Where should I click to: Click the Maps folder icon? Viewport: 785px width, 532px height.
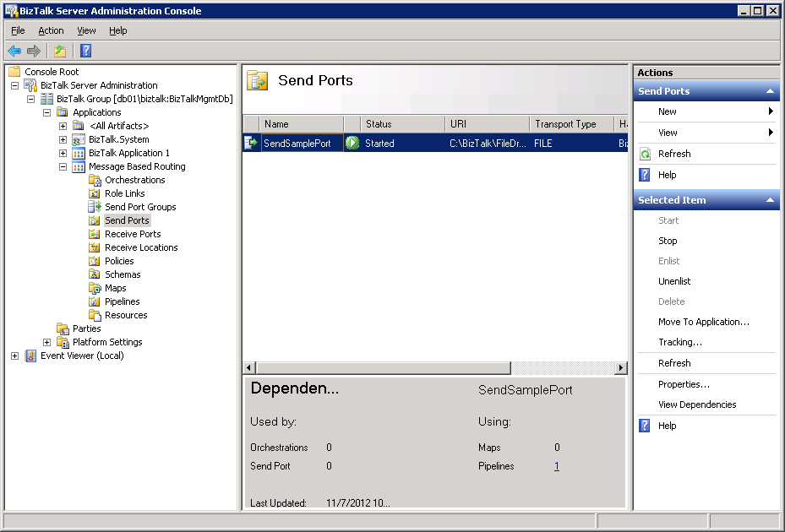[x=95, y=288]
